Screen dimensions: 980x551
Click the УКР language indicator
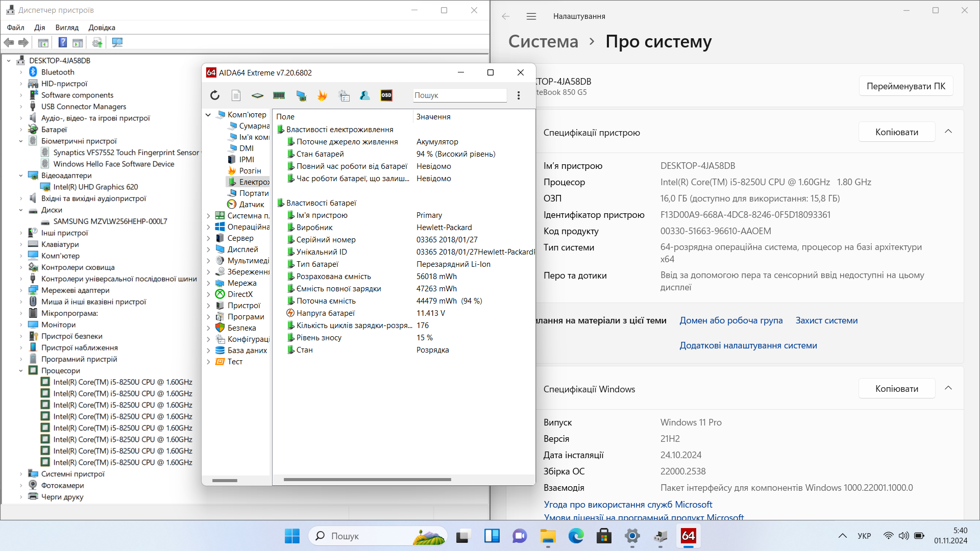point(864,536)
